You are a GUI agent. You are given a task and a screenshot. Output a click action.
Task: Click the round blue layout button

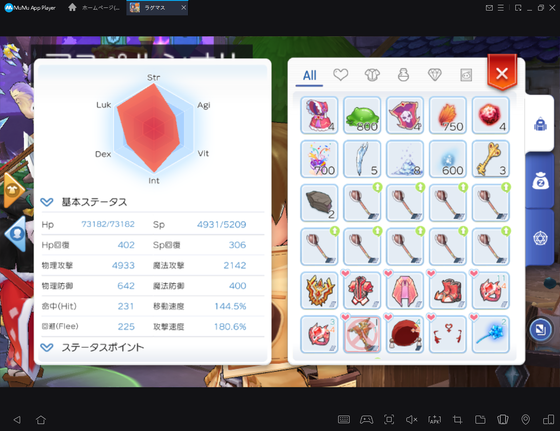tap(540, 329)
